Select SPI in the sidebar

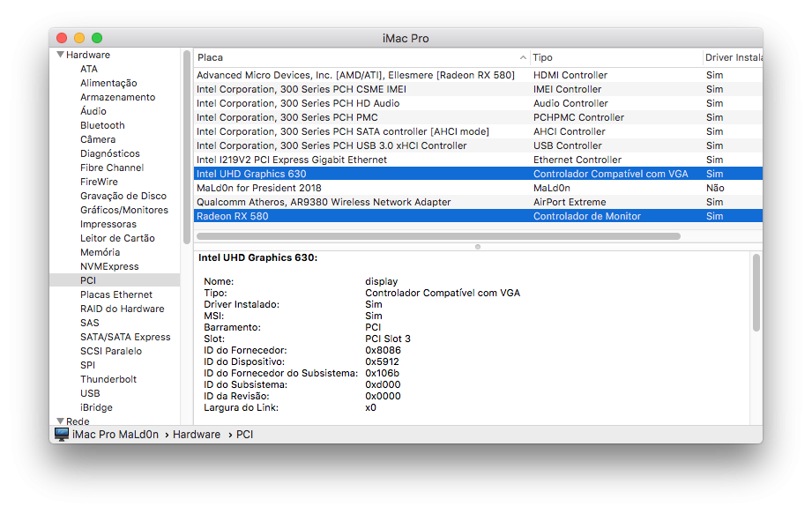pyautogui.click(x=87, y=365)
